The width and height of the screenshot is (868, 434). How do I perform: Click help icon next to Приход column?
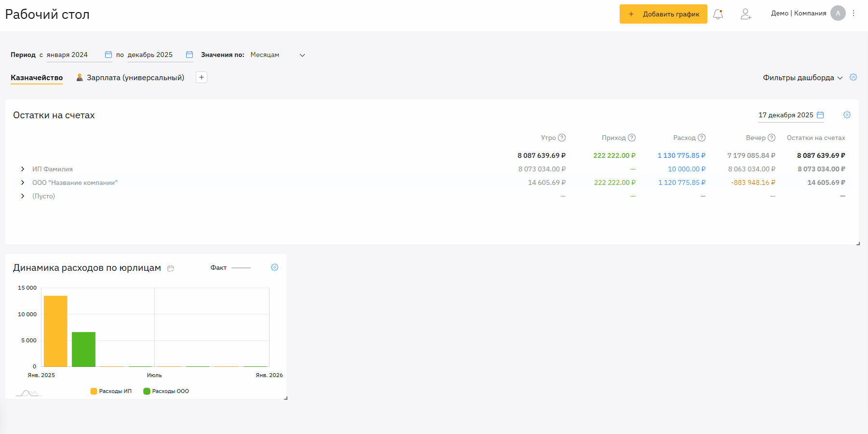(632, 138)
